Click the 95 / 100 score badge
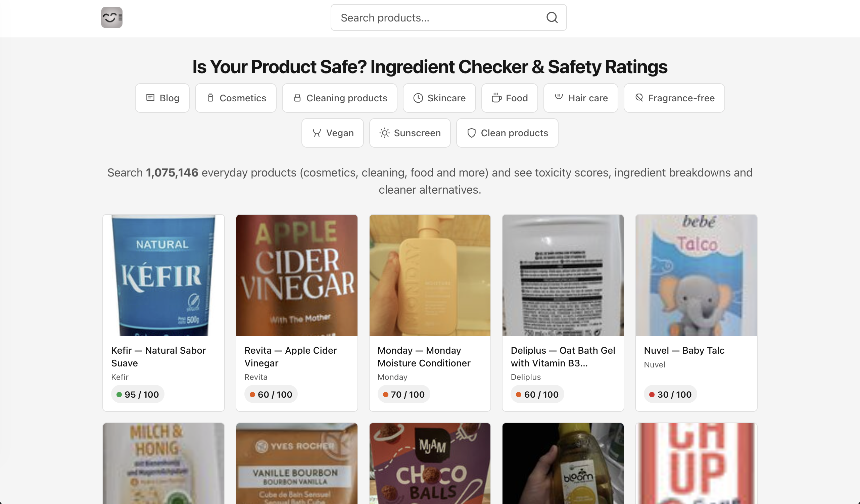This screenshot has height=504, width=860. click(x=138, y=395)
